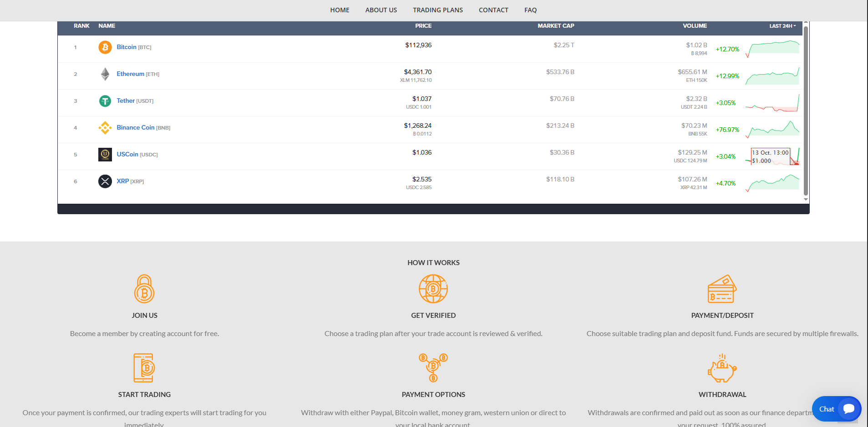The height and width of the screenshot is (427, 868).
Task: Click the Get Verified globe icon
Action: 433,289
